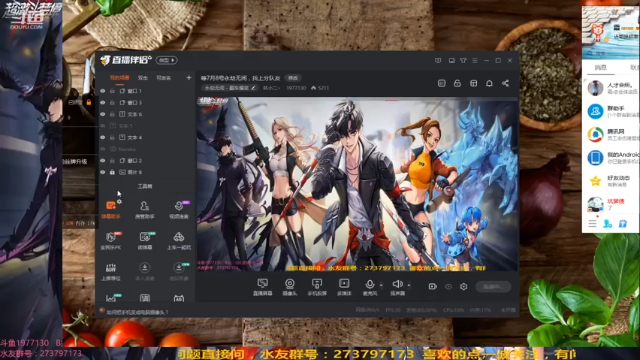Open the 读弹幕 read-danmaku tool
Viewport: 640px width, 360px height.
(x=144, y=240)
